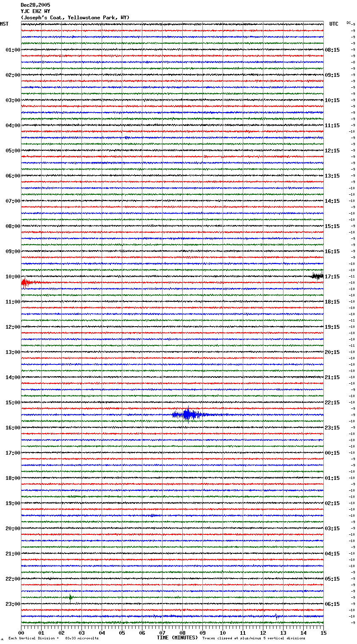
Task: Click the "07:00" MST hour label
Action: pos(13,201)
